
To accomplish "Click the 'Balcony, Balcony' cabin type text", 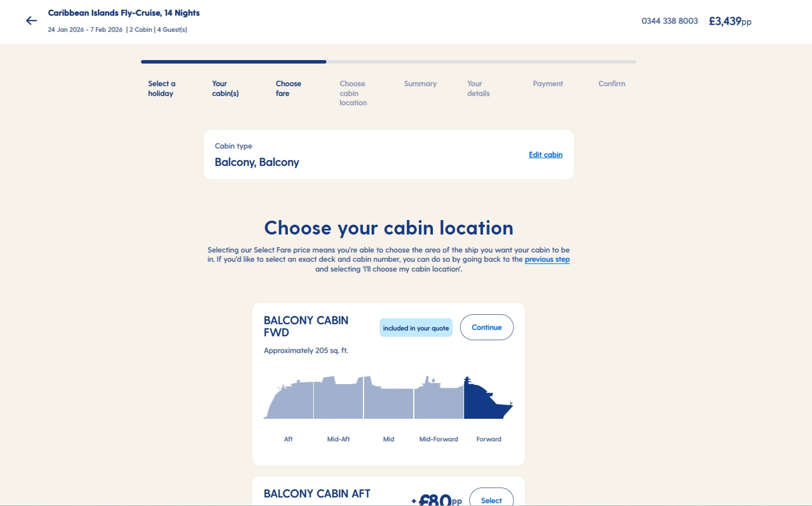I will coord(257,162).
